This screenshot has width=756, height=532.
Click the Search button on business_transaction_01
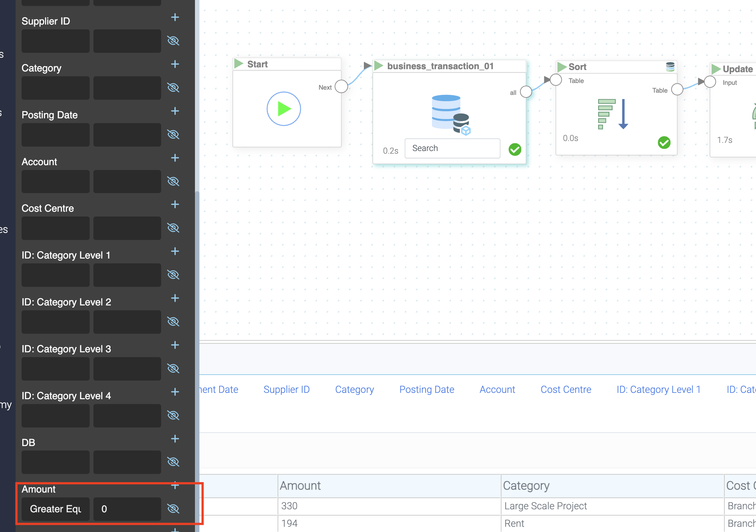(452, 148)
